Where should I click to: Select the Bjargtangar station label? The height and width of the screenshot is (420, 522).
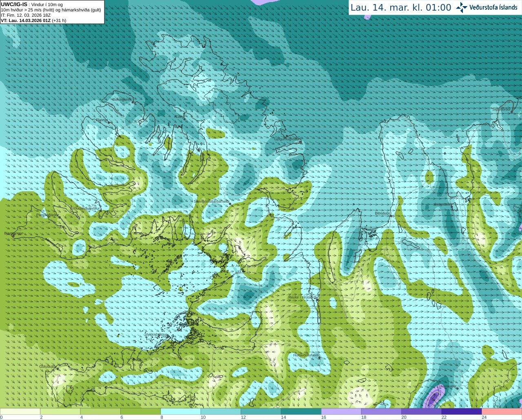tap(13, 233)
